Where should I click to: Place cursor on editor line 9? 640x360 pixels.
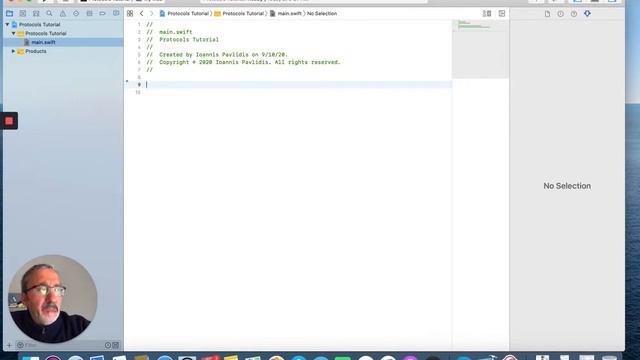click(299, 84)
